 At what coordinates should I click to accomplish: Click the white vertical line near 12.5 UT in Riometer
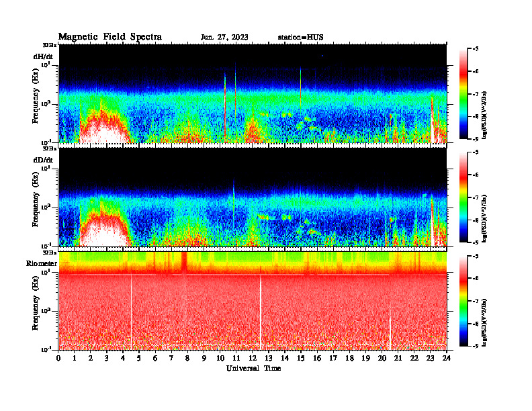click(x=261, y=312)
